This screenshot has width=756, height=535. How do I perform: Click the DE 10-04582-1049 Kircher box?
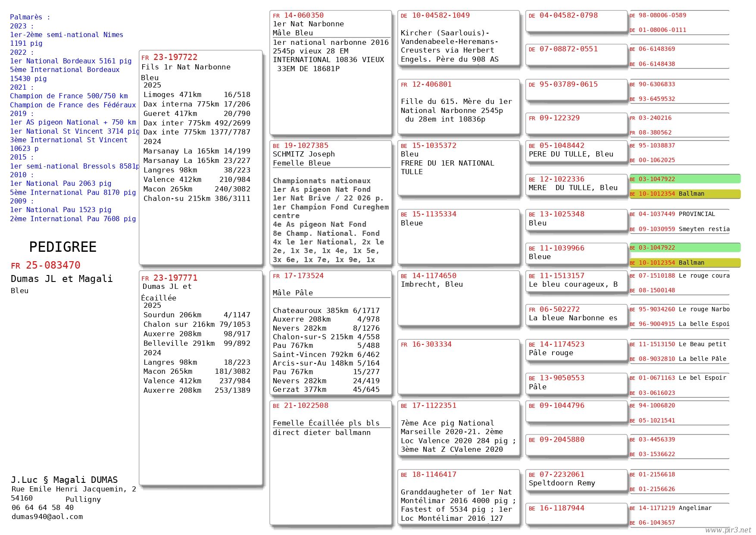[458, 38]
